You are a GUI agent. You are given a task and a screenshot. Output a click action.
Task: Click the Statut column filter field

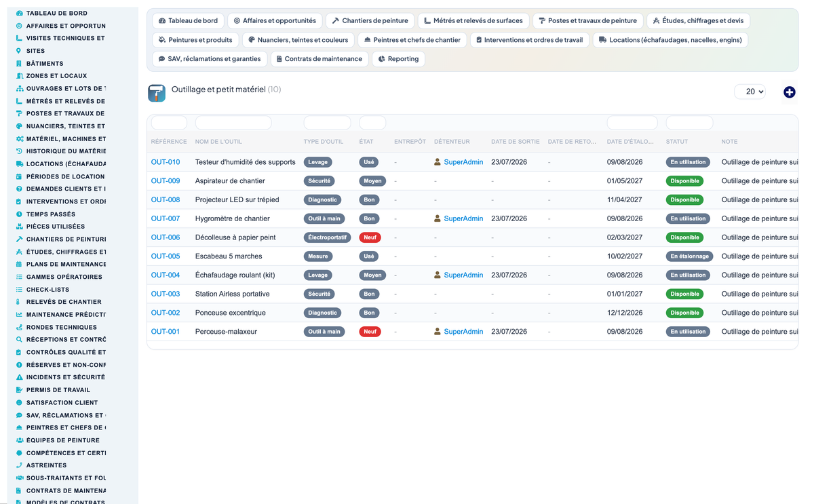pos(689,123)
